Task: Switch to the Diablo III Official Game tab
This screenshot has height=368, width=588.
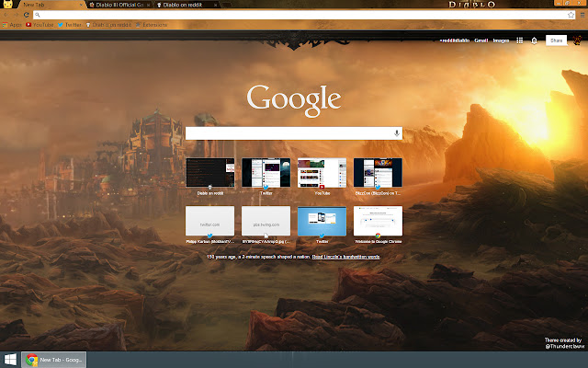Action: pyautogui.click(x=119, y=5)
